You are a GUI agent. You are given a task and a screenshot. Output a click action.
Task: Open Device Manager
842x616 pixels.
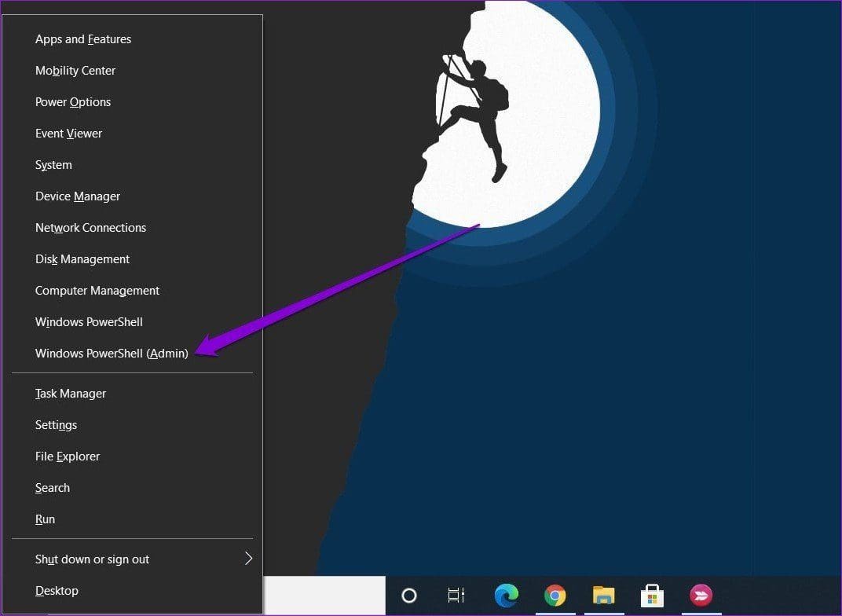pos(132,196)
